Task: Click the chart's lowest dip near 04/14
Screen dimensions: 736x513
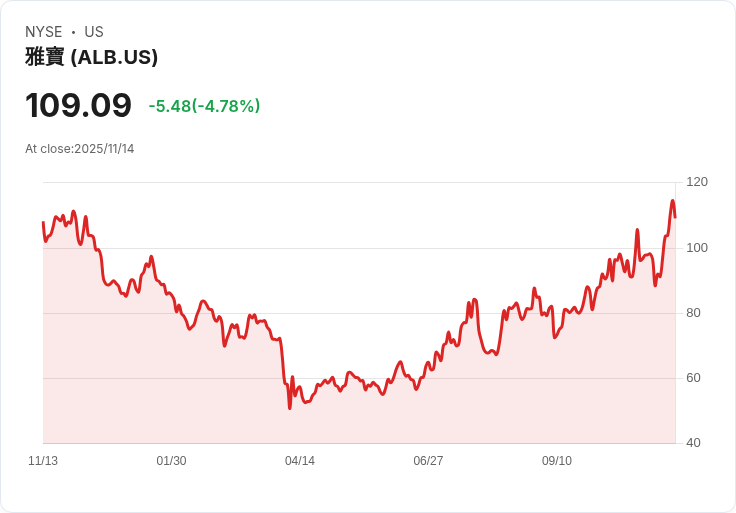Action: point(290,407)
